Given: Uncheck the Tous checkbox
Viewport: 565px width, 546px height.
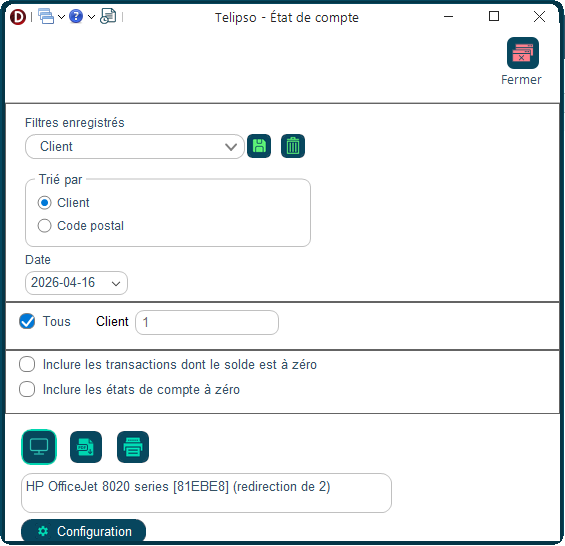Looking at the screenshot, I should pyautogui.click(x=27, y=321).
